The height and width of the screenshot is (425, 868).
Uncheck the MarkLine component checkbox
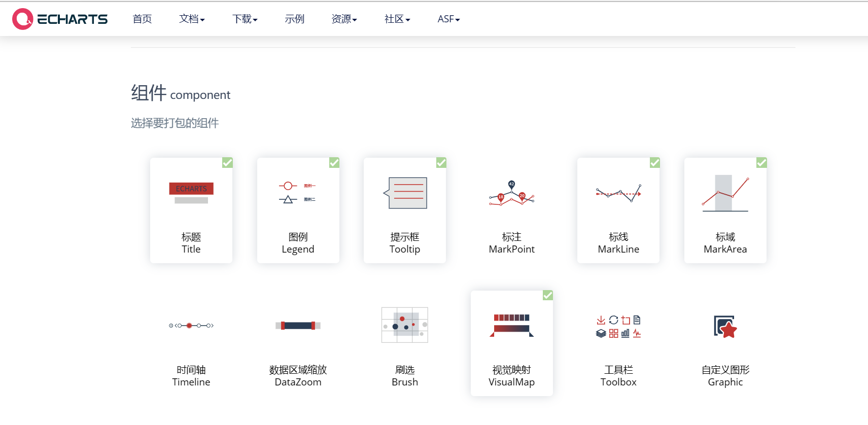[x=654, y=162]
